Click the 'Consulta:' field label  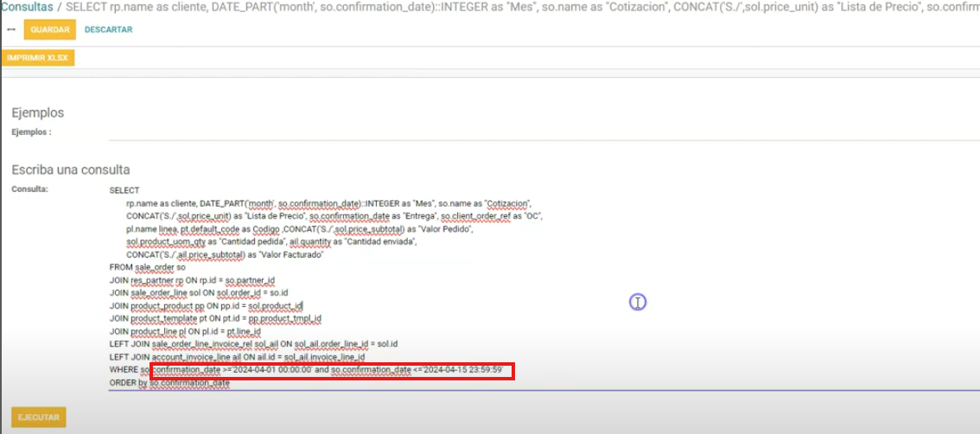click(29, 188)
